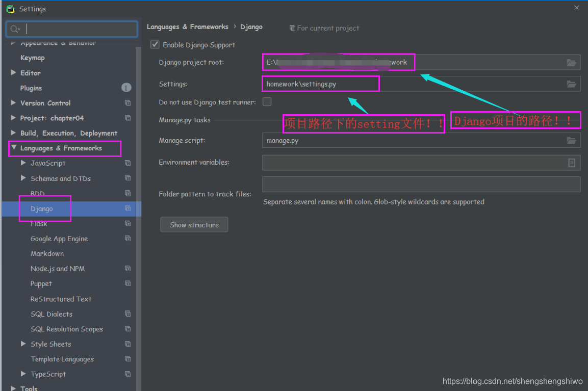Click For current project indicator icon
The image size is (588, 391).
pyautogui.click(x=292, y=28)
